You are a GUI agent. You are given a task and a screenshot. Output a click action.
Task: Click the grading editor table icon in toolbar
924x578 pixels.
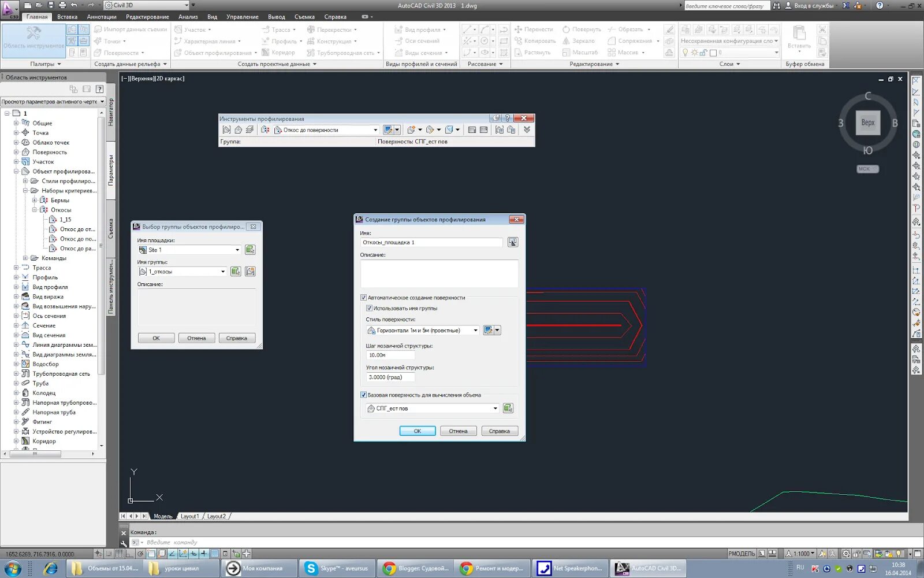472,129
